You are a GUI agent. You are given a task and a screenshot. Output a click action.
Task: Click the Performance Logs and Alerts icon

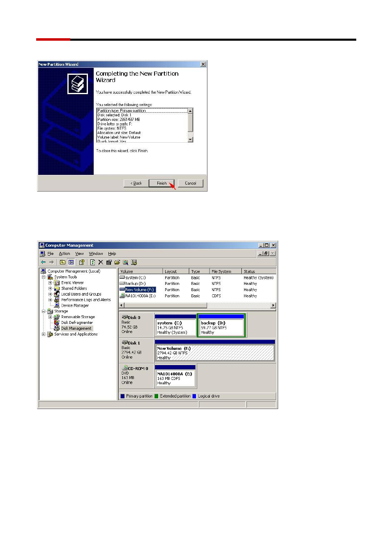[x=57, y=300]
